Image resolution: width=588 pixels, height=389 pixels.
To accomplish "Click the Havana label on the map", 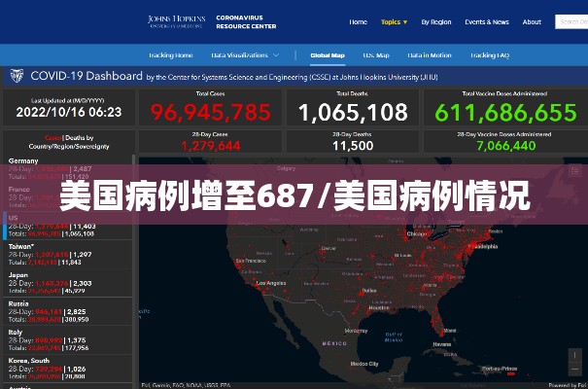I will click(x=442, y=343).
